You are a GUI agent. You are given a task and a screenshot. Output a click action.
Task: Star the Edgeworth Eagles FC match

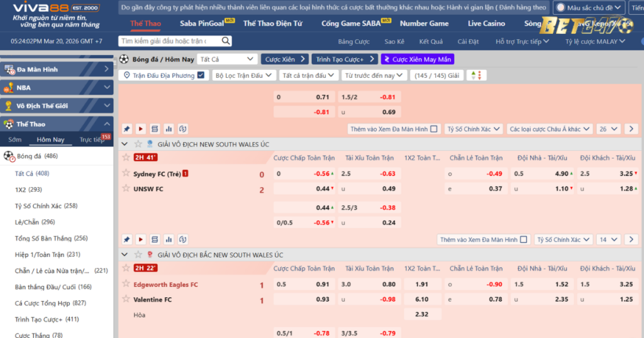point(126,268)
